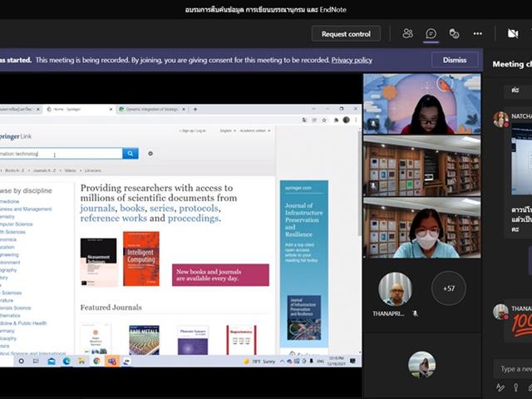Open More actions ellipsis menu
The width and height of the screenshot is (532, 399).
478,33
